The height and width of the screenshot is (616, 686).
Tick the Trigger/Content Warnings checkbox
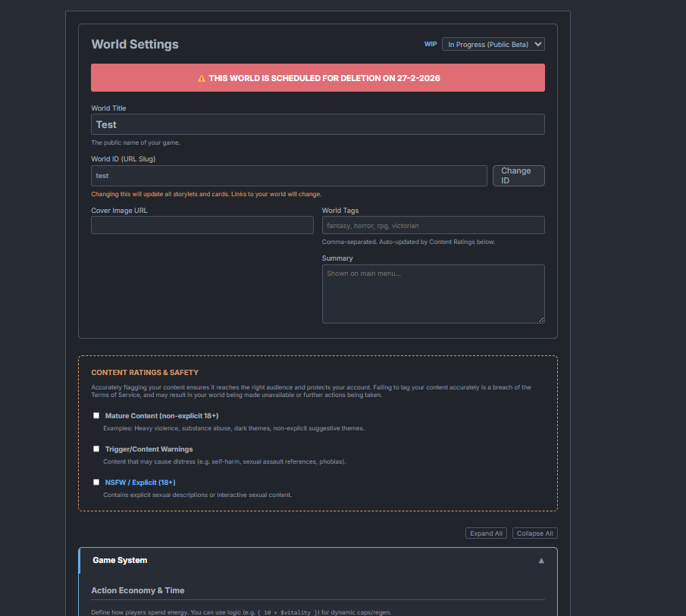point(96,449)
